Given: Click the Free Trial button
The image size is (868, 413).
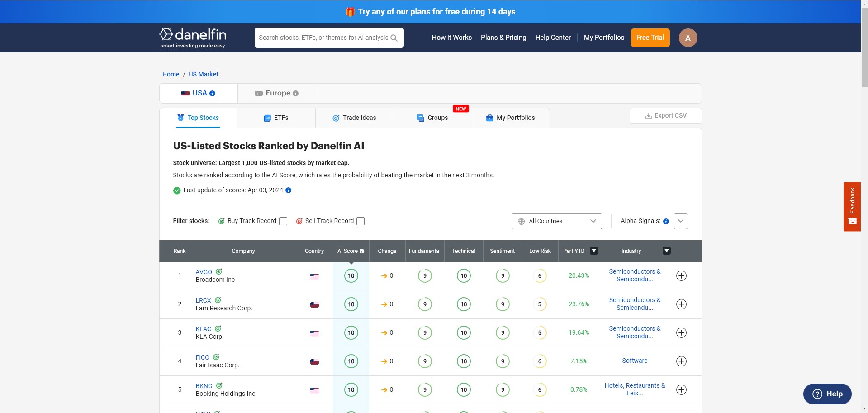Looking at the screenshot, I should (x=650, y=38).
